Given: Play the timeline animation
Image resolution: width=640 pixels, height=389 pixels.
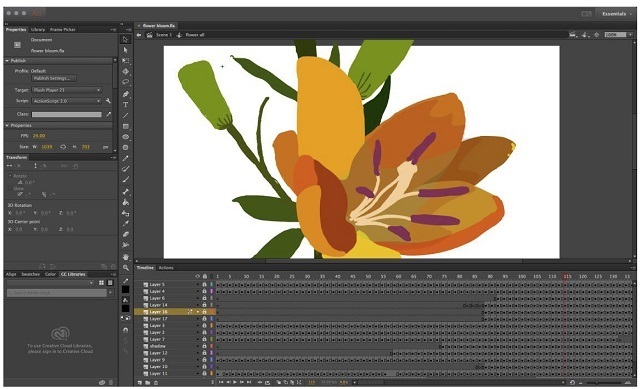Looking at the screenshot, I should 235,382.
